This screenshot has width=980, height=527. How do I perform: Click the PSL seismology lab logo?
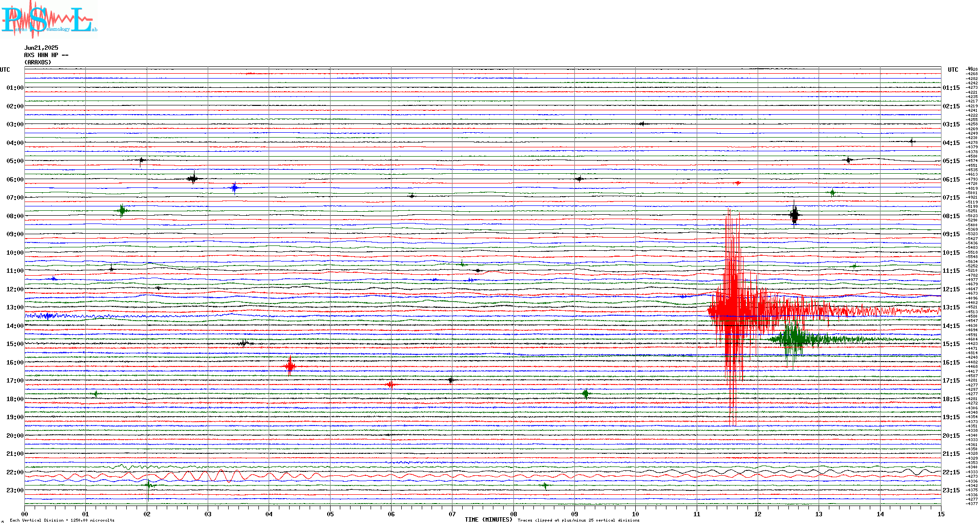[49, 19]
